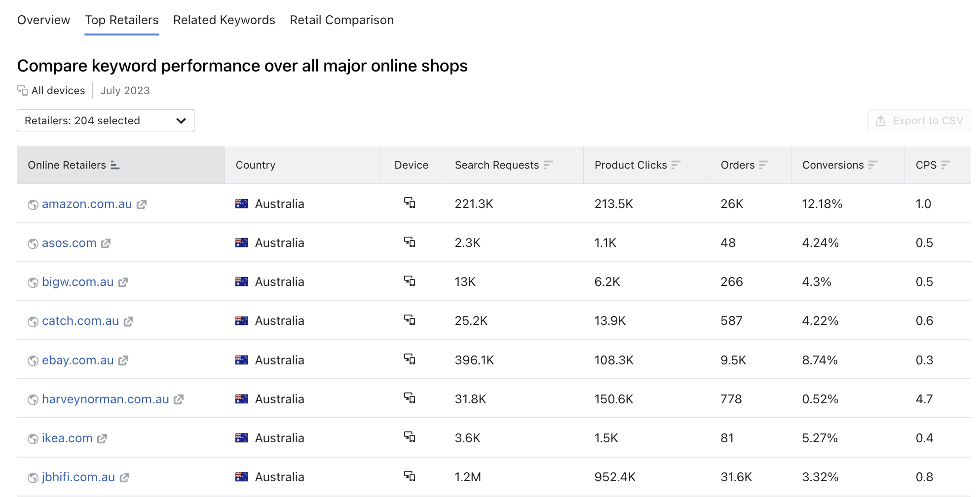The image size is (980, 497).
Task: Open the Retailers: 204 selected dropdown
Action: [x=105, y=120]
